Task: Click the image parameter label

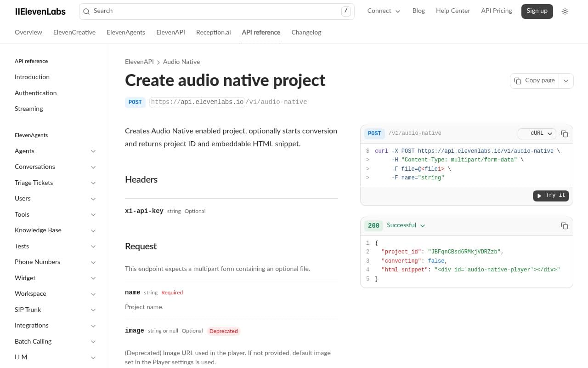Action: tap(135, 331)
